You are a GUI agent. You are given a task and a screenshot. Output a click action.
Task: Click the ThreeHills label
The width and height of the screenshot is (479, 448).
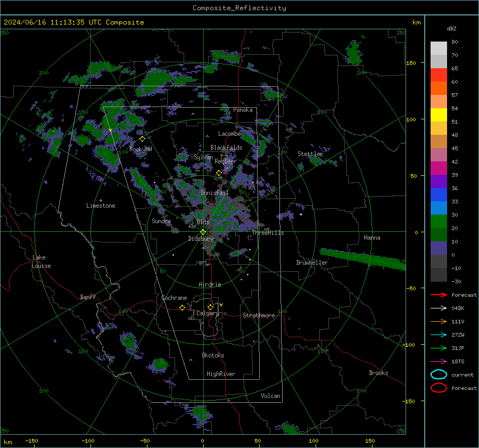coord(268,233)
